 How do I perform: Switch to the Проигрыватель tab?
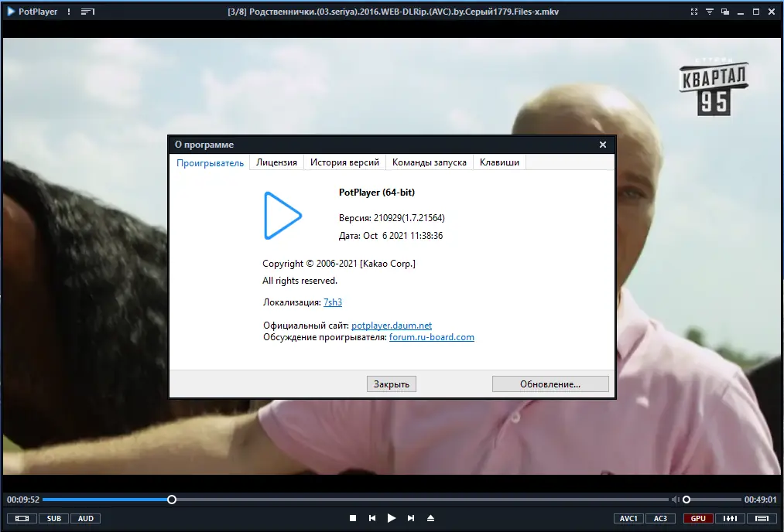pyautogui.click(x=210, y=163)
